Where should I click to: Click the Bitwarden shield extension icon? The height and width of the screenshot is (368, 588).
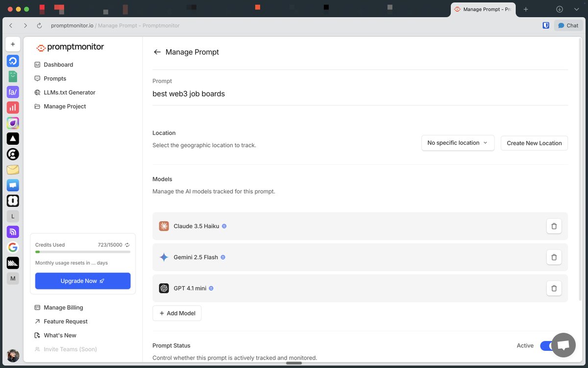coord(546,26)
